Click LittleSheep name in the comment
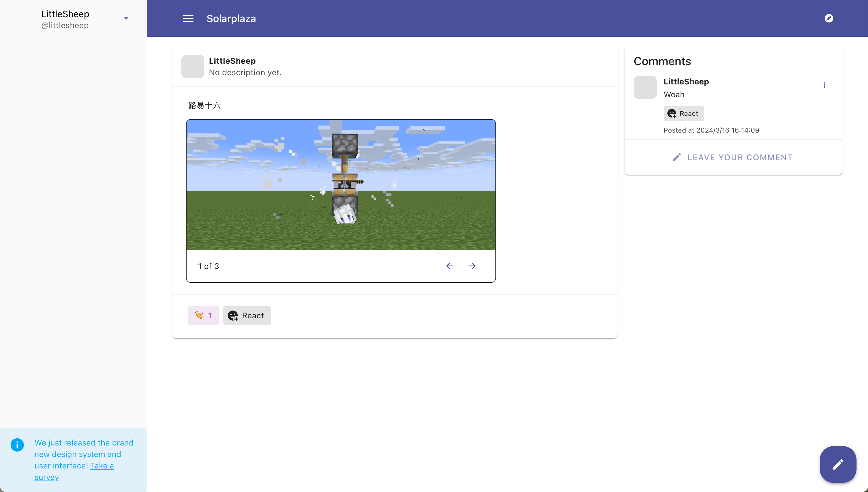This screenshot has height=492, width=868. pyautogui.click(x=686, y=82)
